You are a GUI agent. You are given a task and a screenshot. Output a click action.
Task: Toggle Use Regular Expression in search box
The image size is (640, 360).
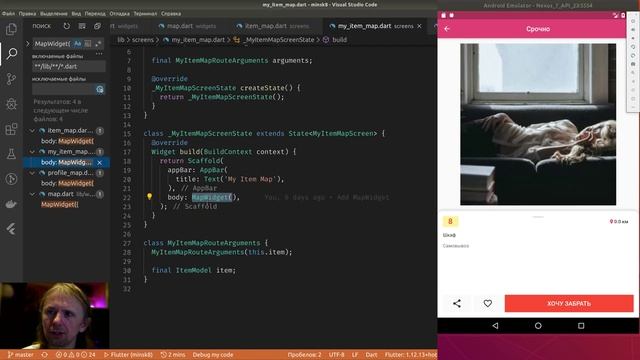tap(98, 43)
